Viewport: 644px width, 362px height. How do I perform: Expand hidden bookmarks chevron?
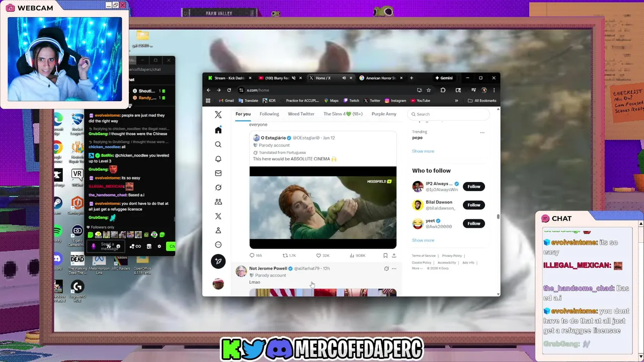(456, 101)
